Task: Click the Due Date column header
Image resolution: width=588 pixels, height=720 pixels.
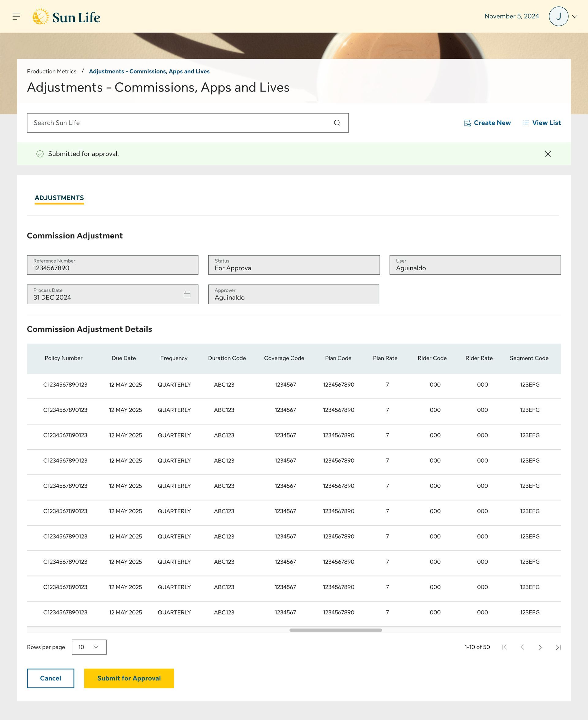Action: pyautogui.click(x=124, y=358)
